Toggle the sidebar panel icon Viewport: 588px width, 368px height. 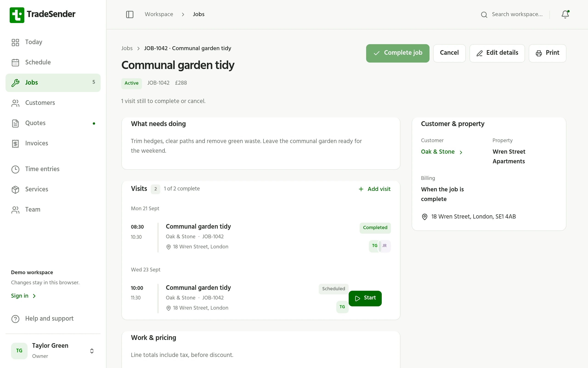coord(130,14)
